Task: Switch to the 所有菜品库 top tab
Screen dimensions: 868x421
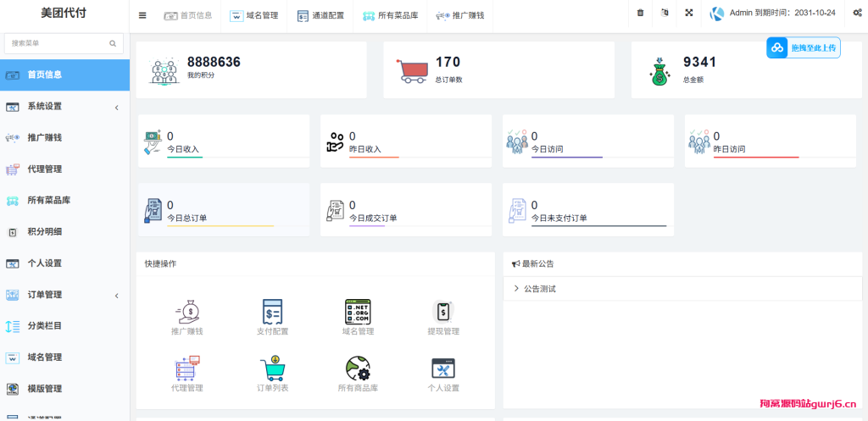Action: coord(390,15)
